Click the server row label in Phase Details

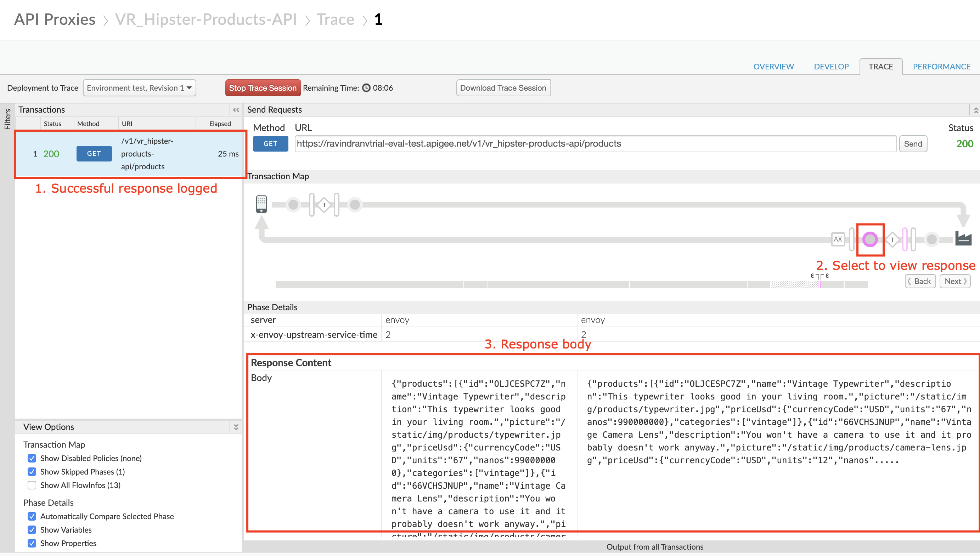point(263,320)
